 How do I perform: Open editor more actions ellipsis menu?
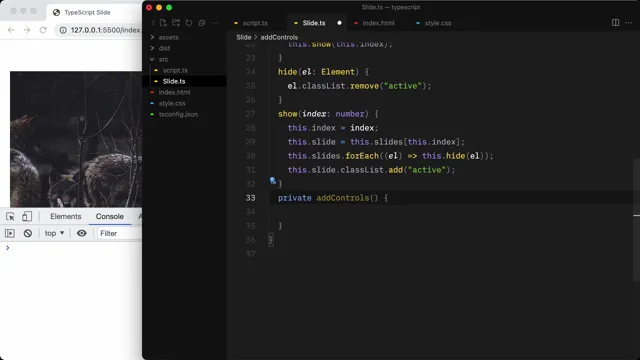pos(629,23)
